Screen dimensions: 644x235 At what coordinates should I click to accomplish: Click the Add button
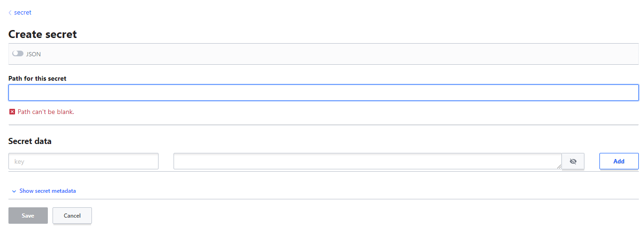pos(619,161)
